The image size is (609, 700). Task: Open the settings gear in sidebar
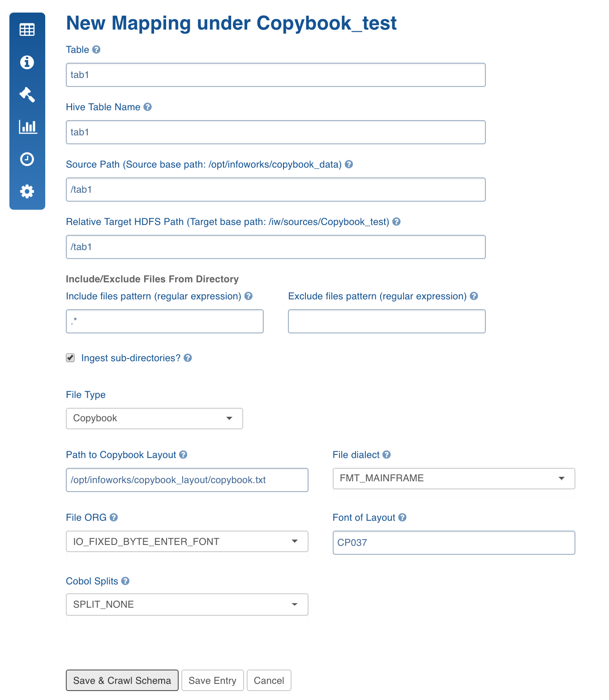click(27, 191)
